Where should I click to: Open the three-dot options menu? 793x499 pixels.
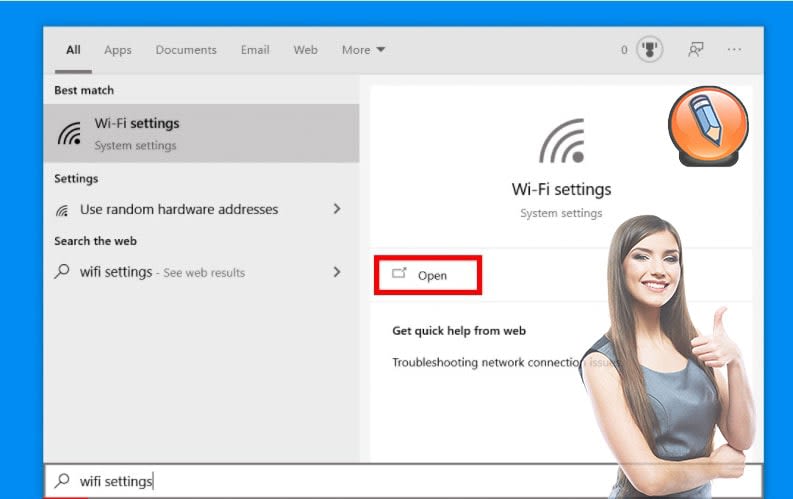[x=734, y=50]
